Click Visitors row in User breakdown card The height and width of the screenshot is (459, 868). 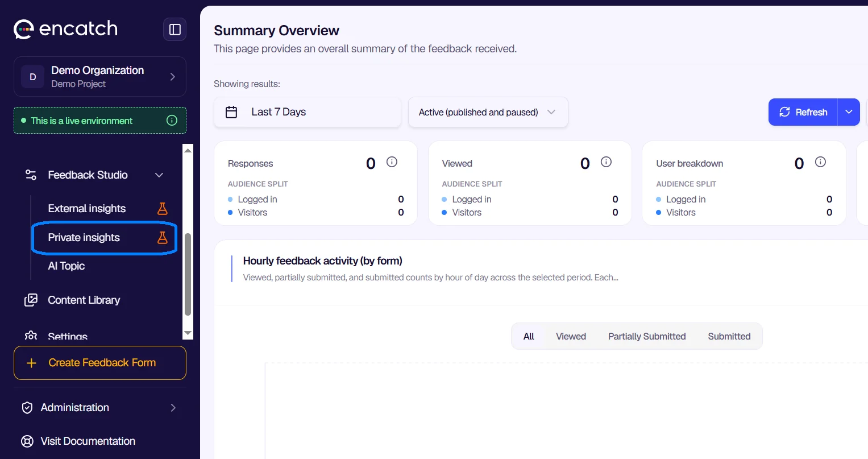pos(744,212)
